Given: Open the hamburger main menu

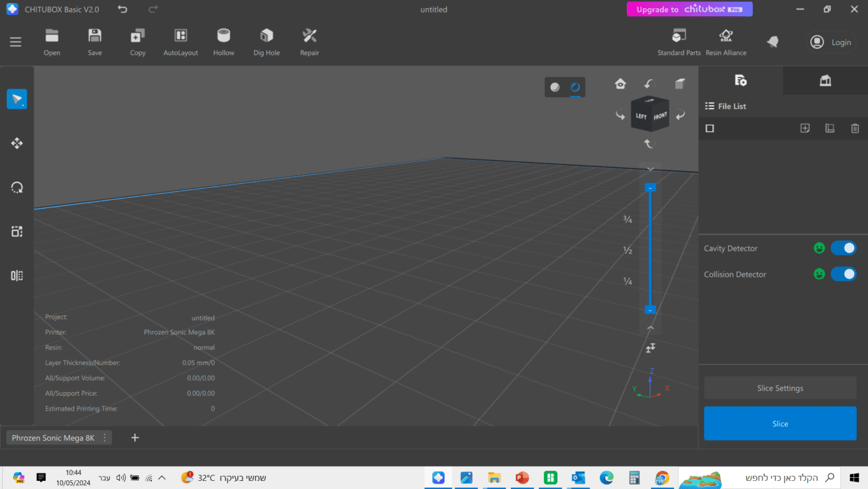Looking at the screenshot, I should tap(15, 42).
